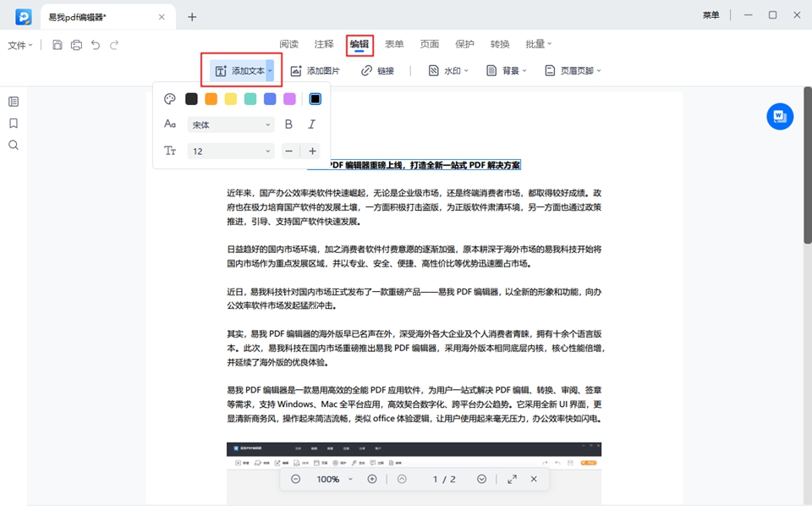Click the blue convert-to-Word floating icon
Image resolution: width=812 pixels, height=506 pixels.
coord(780,117)
